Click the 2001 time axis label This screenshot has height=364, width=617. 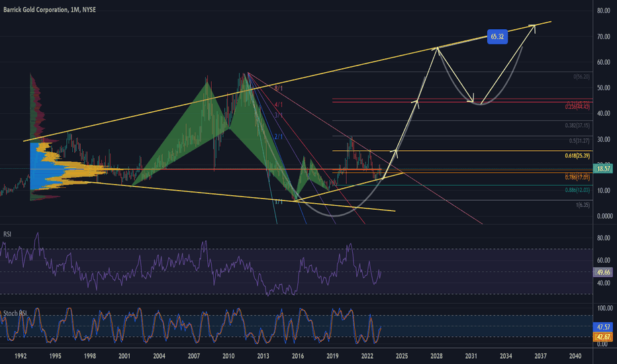tap(124, 356)
